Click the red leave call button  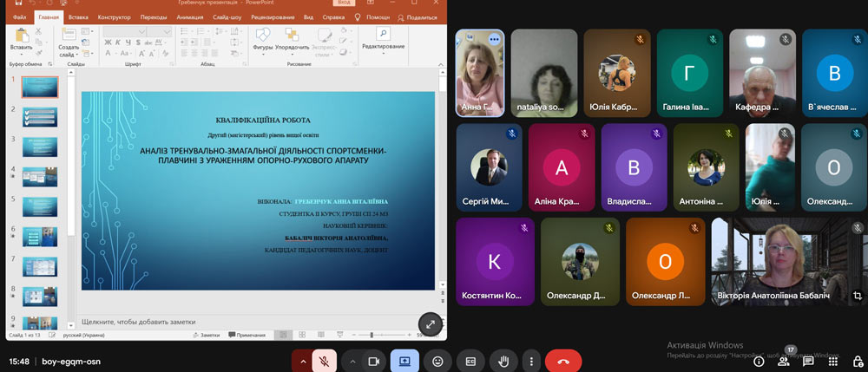click(x=563, y=361)
